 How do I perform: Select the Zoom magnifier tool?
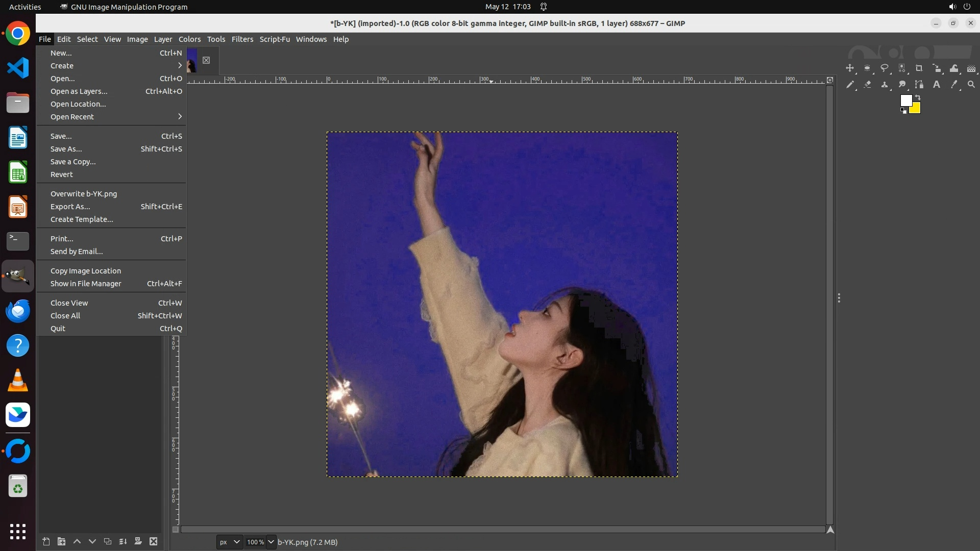(971, 85)
